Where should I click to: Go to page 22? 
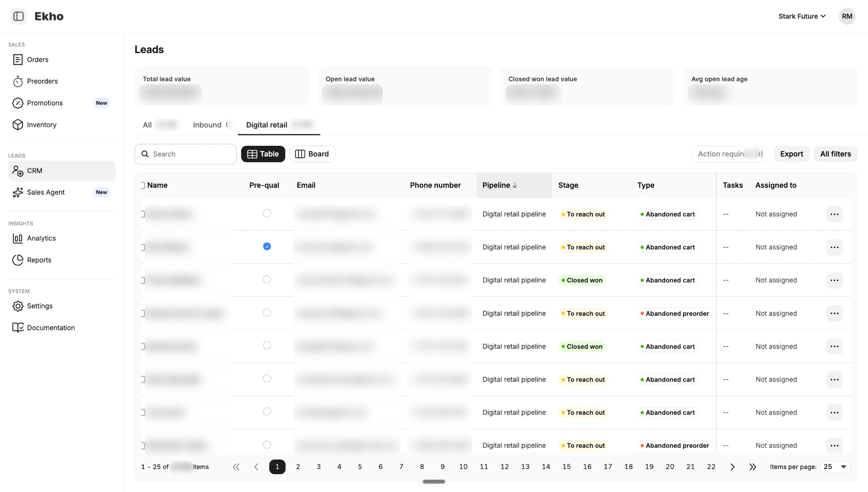point(711,467)
